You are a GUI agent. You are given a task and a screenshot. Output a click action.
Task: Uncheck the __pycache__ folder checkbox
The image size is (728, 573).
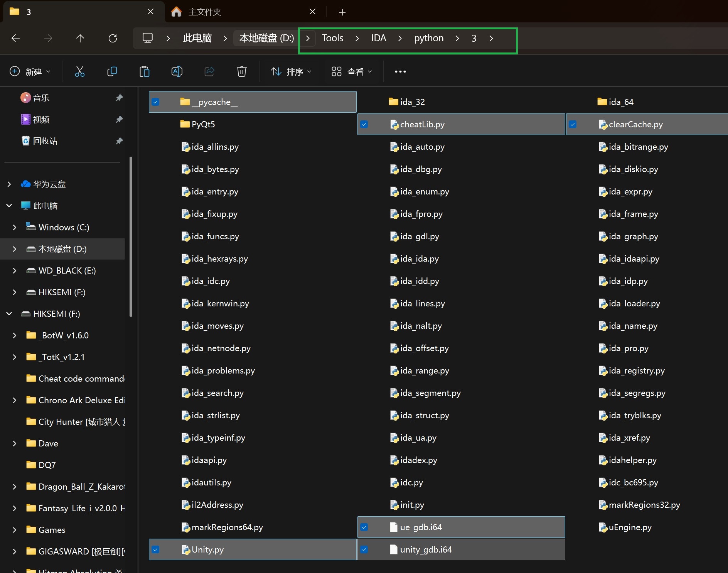[155, 102]
